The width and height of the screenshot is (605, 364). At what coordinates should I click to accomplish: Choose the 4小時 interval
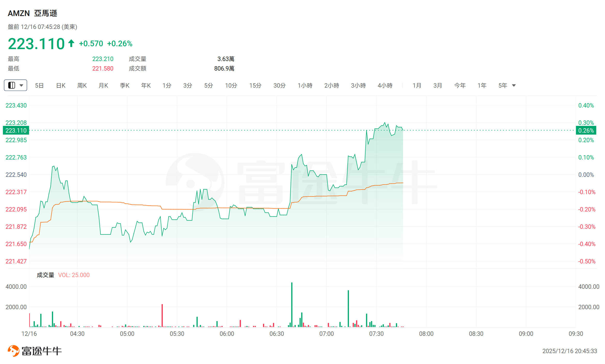[x=385, y=86]
